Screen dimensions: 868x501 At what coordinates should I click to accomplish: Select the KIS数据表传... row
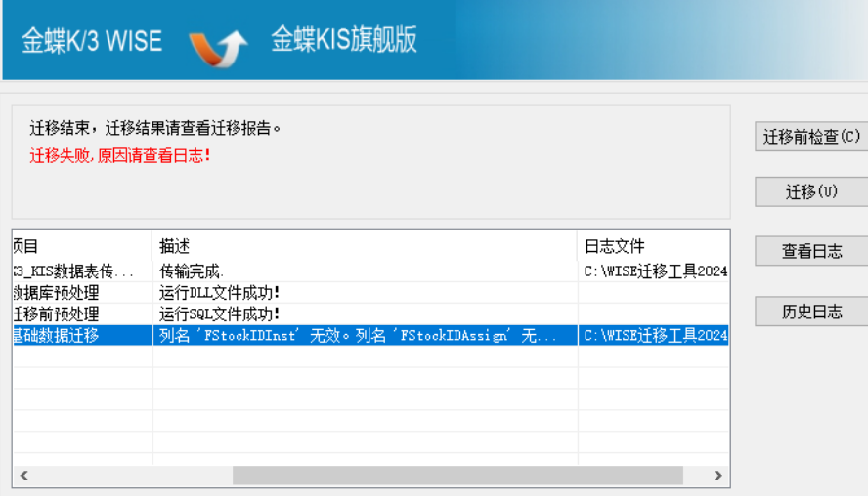[x=370, y=271]
